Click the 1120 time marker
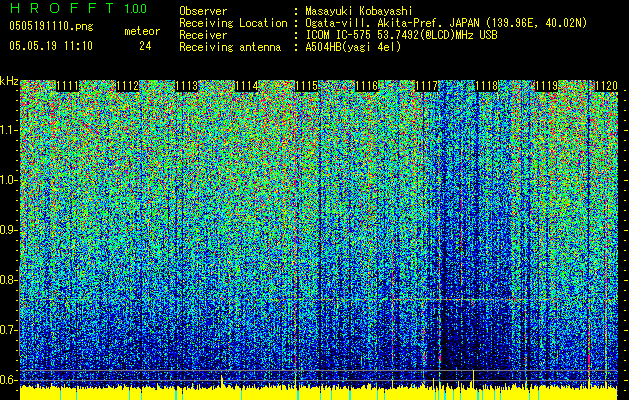 tap(607, 86)
